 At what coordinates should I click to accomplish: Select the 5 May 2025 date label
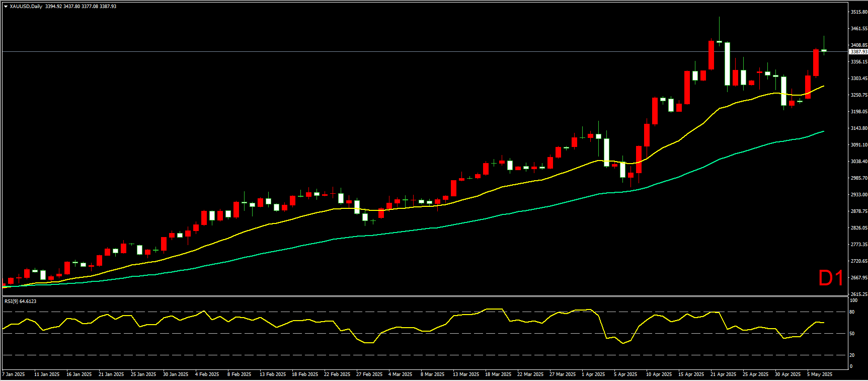point(820,374)
